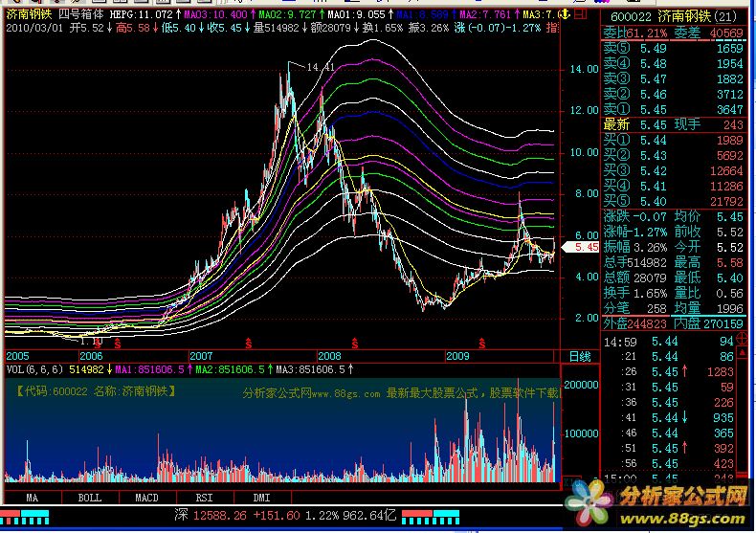Click the 内盘 270159 value
The height and width of the screenshot is (533, 756).
coord(723,323)
